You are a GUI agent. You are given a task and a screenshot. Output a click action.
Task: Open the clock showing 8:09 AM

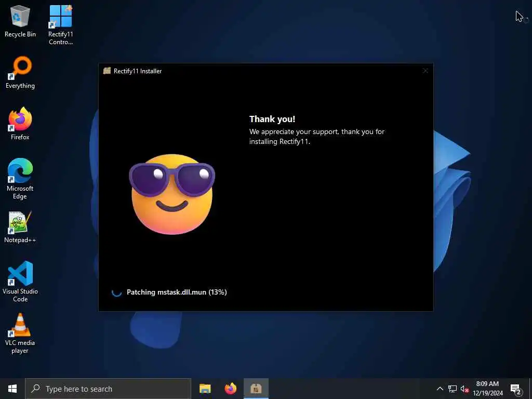(x=487, y=389)
